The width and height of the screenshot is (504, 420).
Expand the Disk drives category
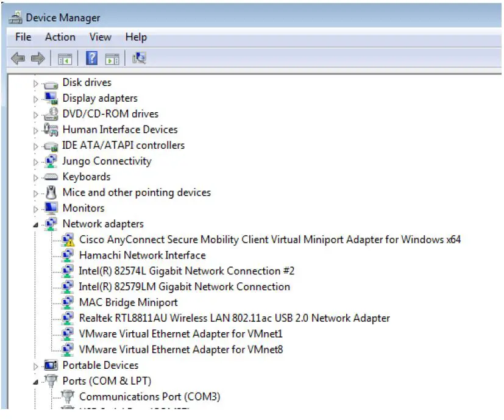(x=36, y=83)
